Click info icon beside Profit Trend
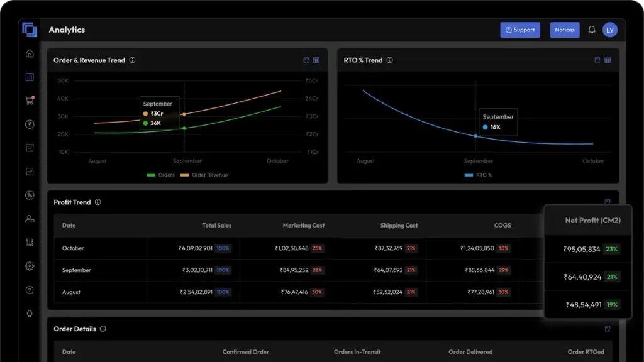644x362 pixels. pyautogui.click(x=97, y=202)
